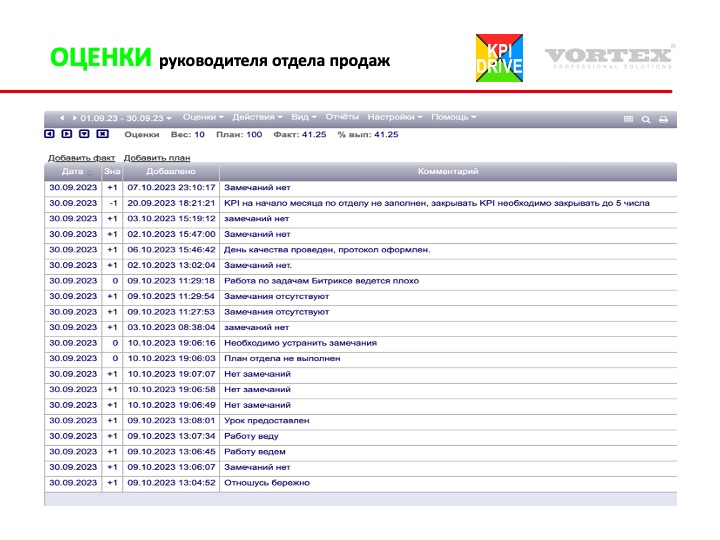Screen dimensions: 720x540
Task: Click the Вес: 10 value
Action: (187, 135)
